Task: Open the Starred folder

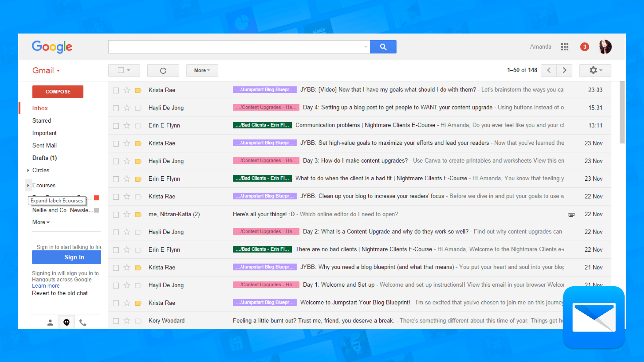Action: (x=42, y=121)
